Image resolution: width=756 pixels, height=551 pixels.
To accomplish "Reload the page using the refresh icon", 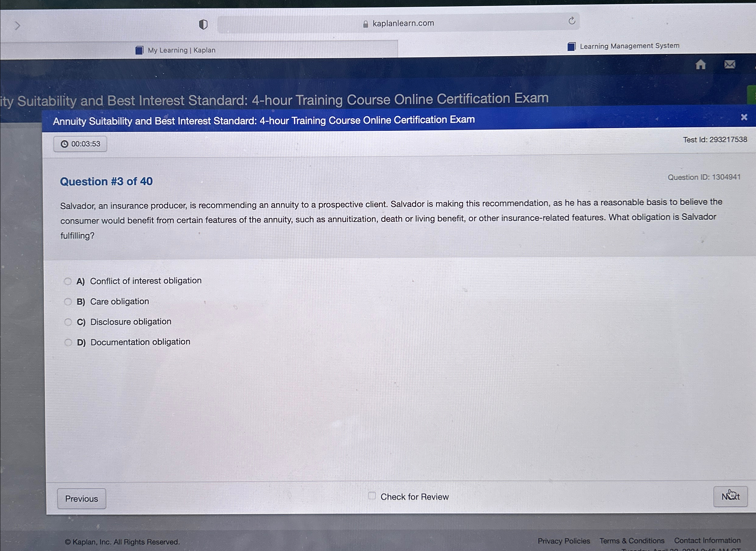I will tap(572, 21).
